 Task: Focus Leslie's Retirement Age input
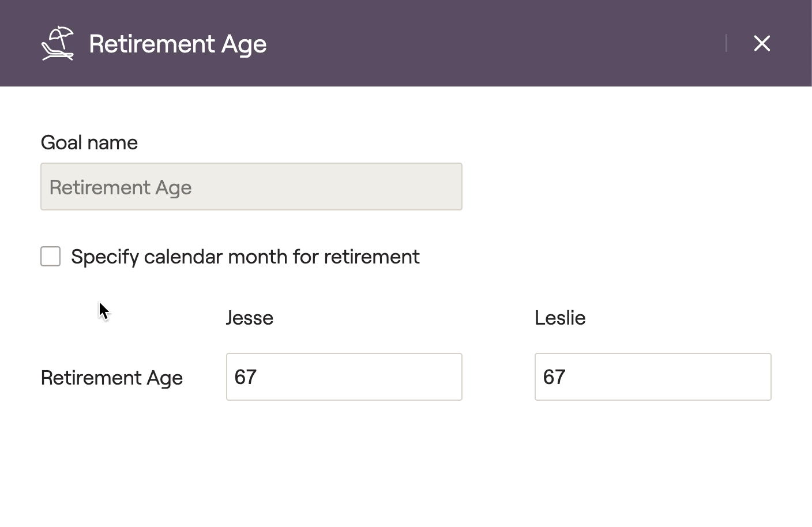[652, 377]
